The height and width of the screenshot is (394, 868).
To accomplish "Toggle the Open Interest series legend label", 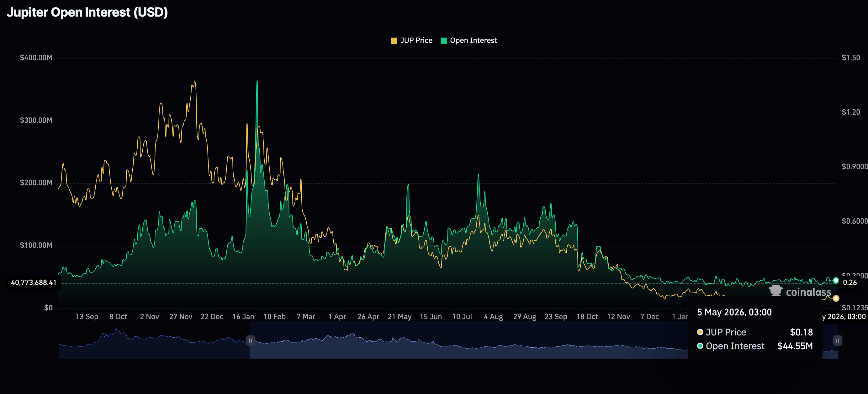I will pyautogui.click(x=474, y=41).
